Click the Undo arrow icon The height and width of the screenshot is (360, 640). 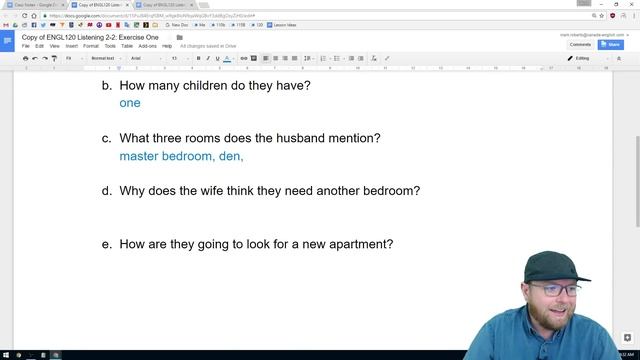pyautogui.click(x=35, y=58)
